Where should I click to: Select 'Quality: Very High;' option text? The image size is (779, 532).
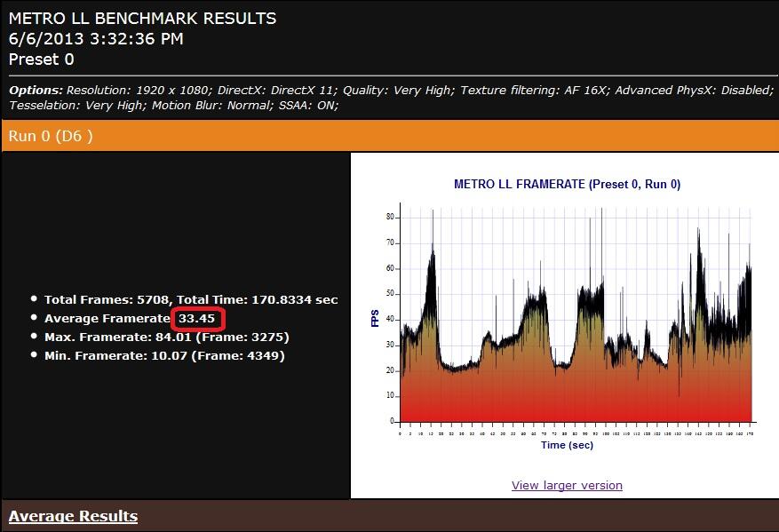(x=399, y=91)
